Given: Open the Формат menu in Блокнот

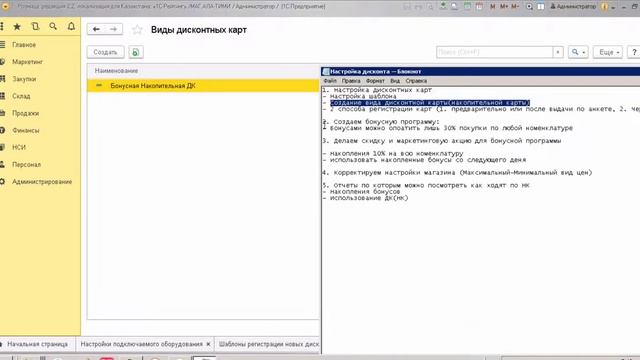Looking at the screenshot, I should coord(375,81).
